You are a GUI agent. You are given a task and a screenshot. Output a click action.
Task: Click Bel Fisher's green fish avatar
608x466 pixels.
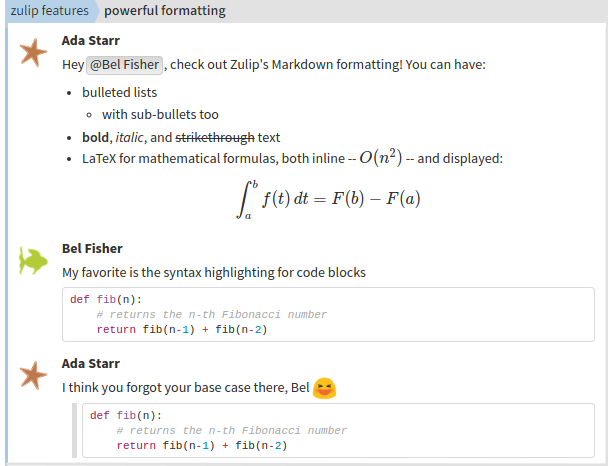pyautogui.click(x=34, y=261)
